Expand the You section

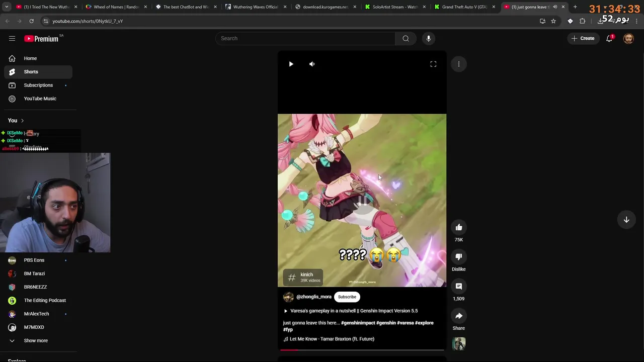pos(16,121)
